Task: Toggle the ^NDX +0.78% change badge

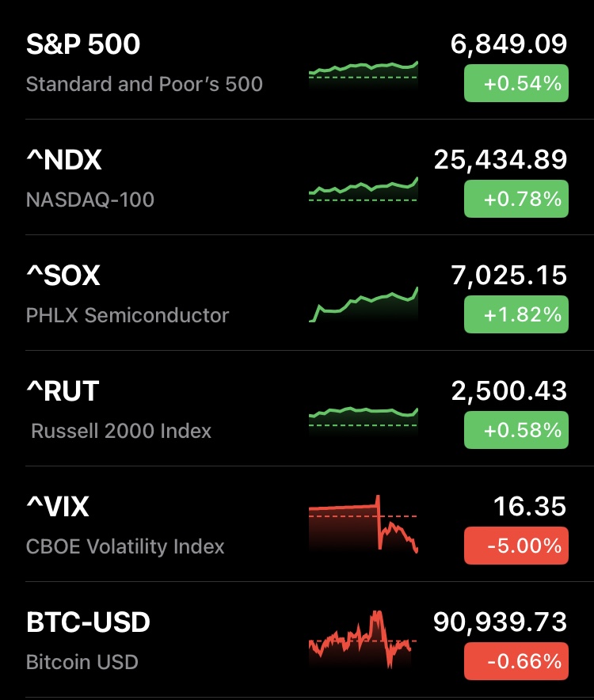Action: coord(516,199)
